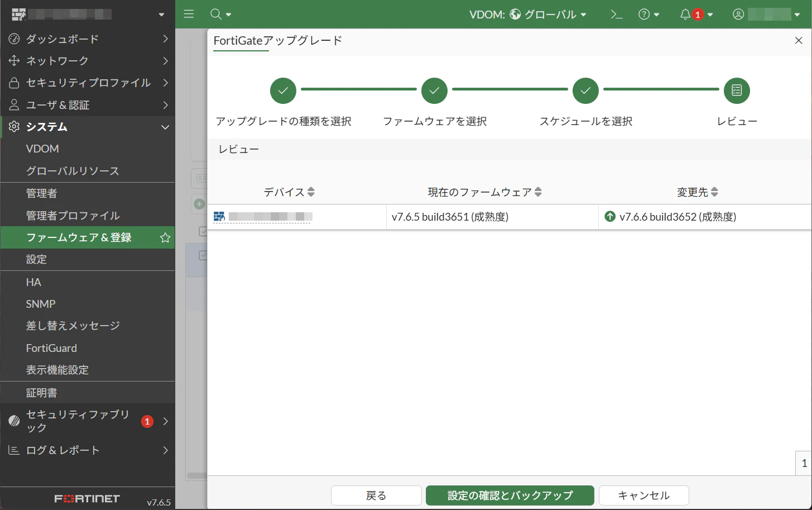Screen dimensions: 812x510
Task: Click the 設定の確認とバックアップ button
Action: coord(510,495)
